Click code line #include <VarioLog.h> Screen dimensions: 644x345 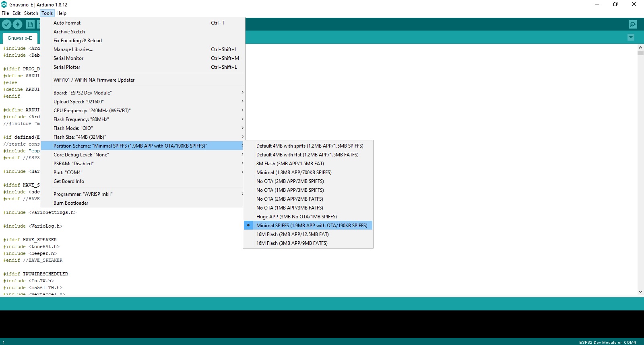pyautogui.click(x=33, y=226)
